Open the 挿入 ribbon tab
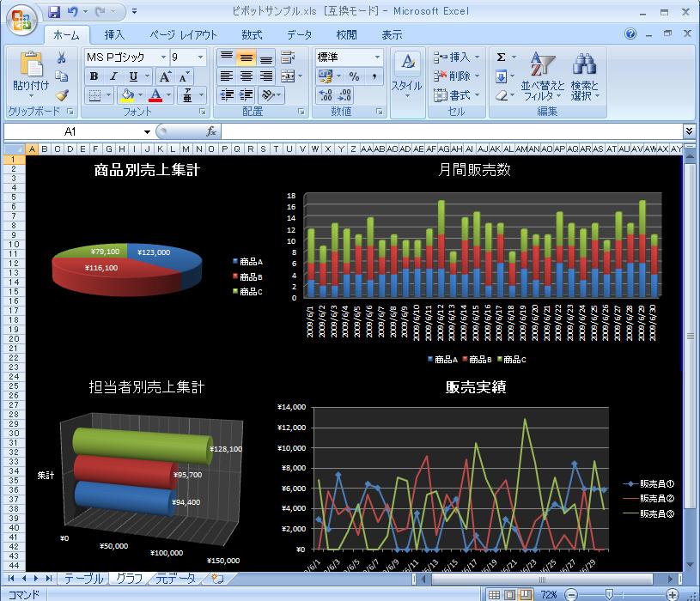The width and height of the screenshot is (700, 601). 114,35
